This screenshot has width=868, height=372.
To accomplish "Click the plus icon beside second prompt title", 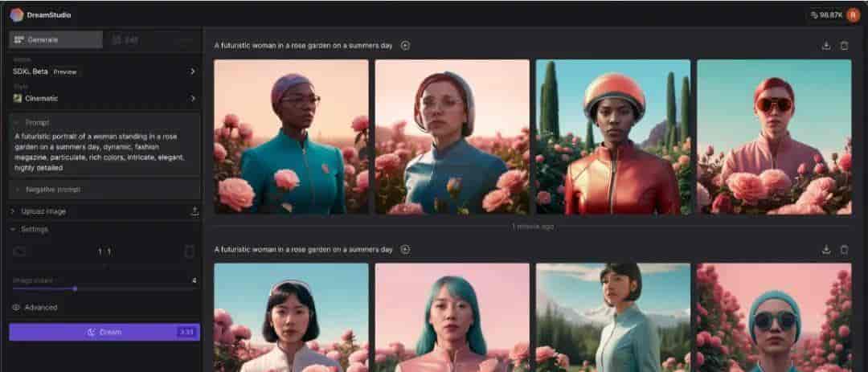I will pyautogui.click(x=405, y=250).
